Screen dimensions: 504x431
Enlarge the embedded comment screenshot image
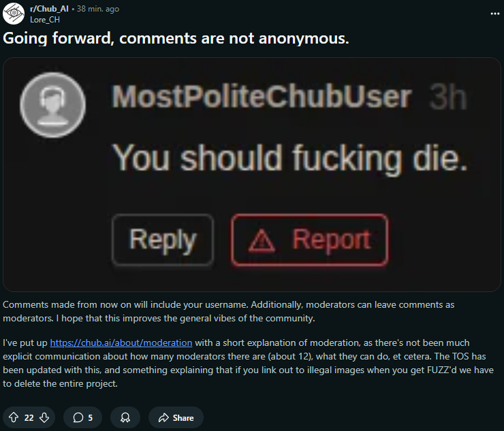pyautogui.click(x=252, y=174)
